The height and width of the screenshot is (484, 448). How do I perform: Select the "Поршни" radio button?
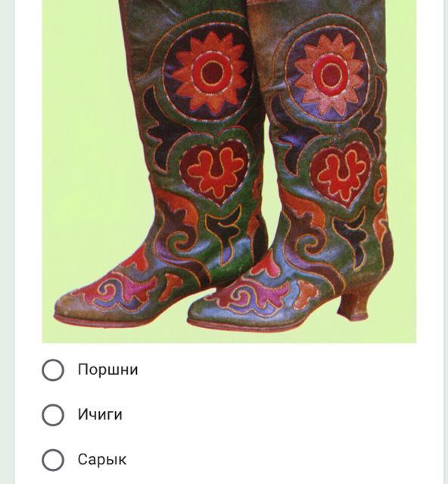[53, 370]
